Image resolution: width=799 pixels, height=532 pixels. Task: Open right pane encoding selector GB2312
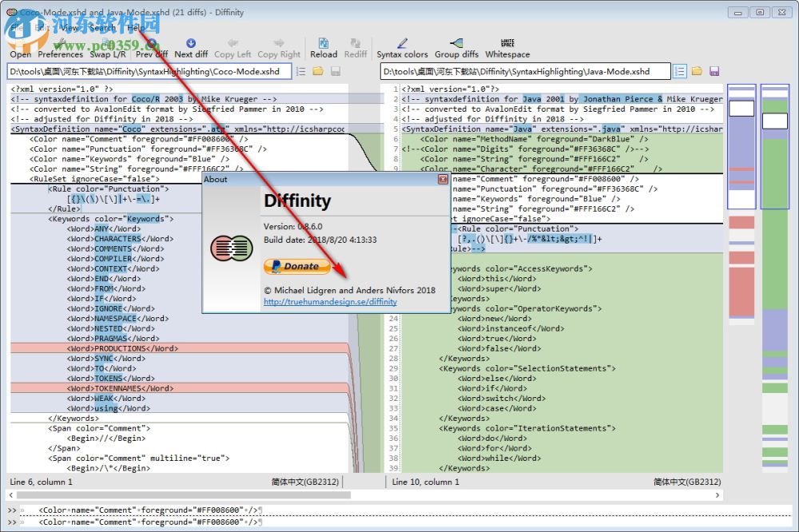pos(686,482)
